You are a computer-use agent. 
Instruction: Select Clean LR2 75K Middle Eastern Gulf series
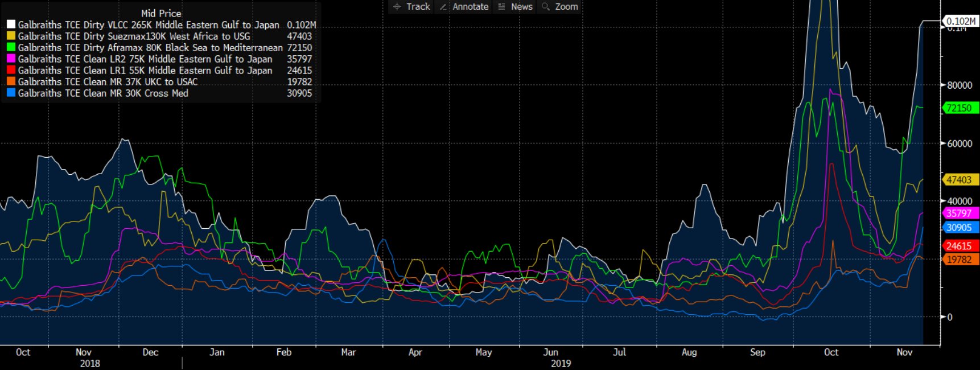pos(145,59)
